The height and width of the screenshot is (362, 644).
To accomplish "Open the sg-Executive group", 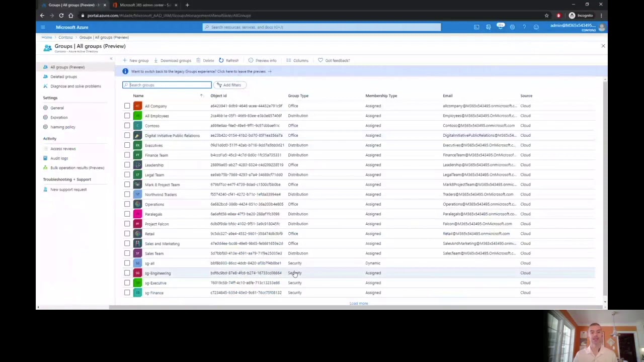I will click(x=155, y=283).
